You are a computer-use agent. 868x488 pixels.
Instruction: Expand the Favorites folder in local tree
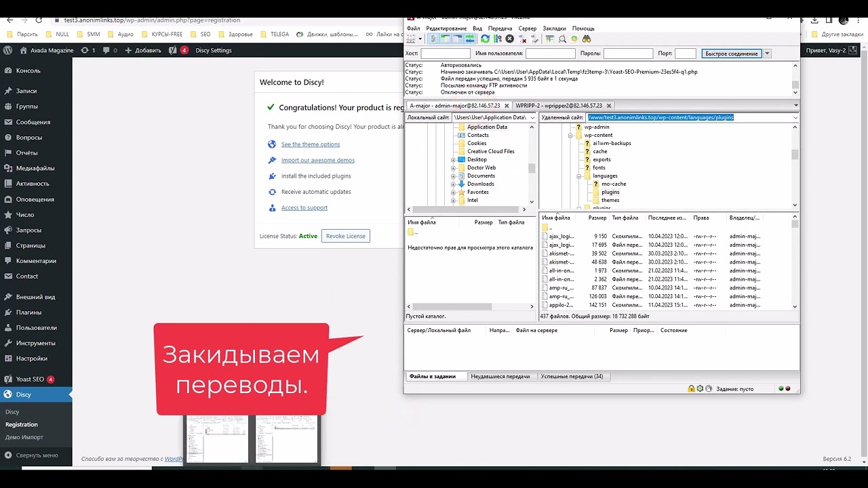point(453,192)
